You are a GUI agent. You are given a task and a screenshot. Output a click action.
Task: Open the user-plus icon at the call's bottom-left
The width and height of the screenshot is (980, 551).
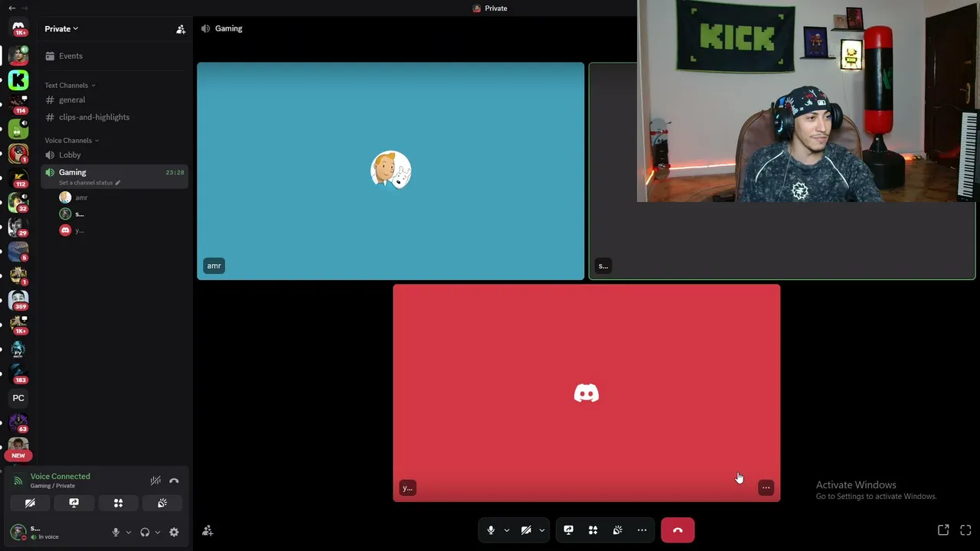tap(207, 530)
